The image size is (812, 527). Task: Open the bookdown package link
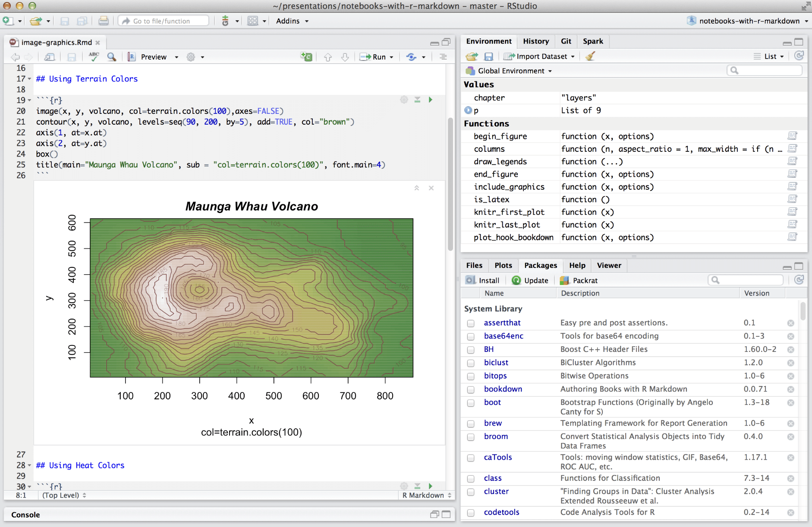(x=503, y=389)
